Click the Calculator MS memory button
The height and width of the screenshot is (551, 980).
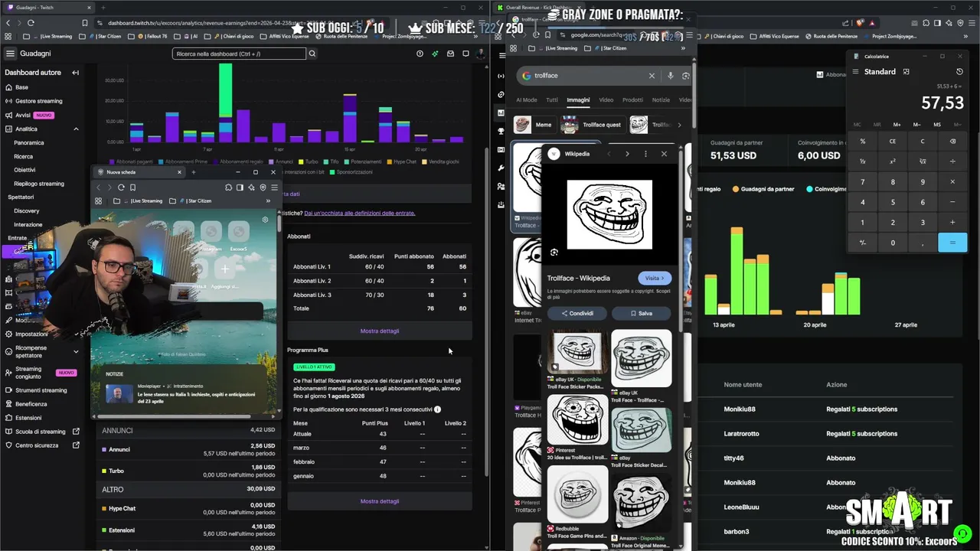[x=937, y=124]
